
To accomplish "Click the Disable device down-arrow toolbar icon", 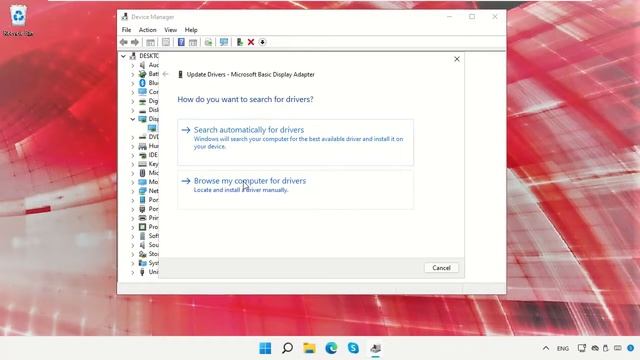I will (262, 42).
